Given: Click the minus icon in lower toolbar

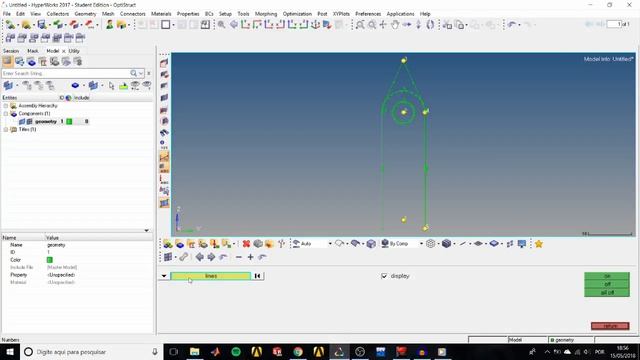Looking at the screenshot, I should (x=239, y=257).
